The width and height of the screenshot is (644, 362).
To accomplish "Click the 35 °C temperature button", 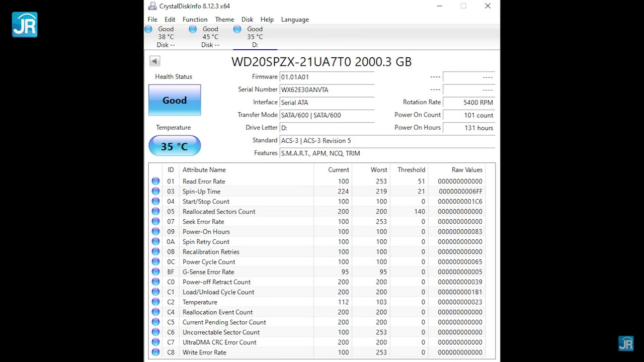I will pos(175,146).
